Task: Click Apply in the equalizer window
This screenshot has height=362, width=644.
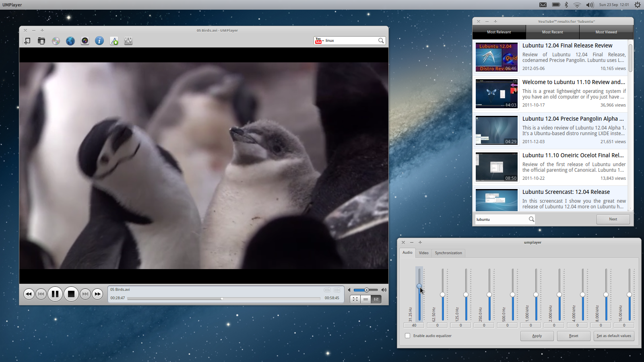Action: tap(537, 336)
